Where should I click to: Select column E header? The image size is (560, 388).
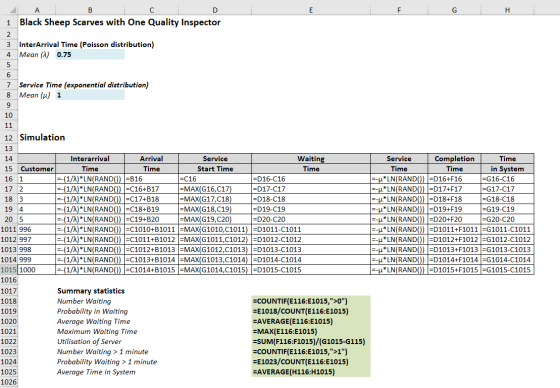(x=311, y=10)
